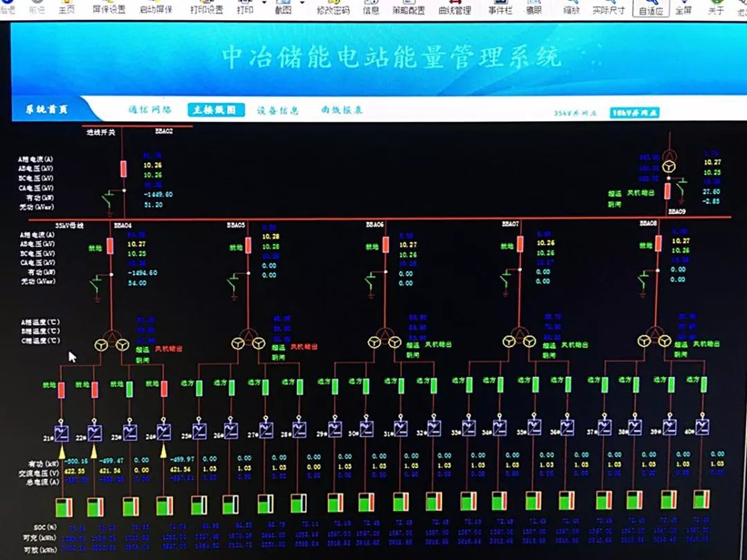Click 全屏 in the toolbar
The width and height of the screenshot is (747, 560).
[683, 8]
